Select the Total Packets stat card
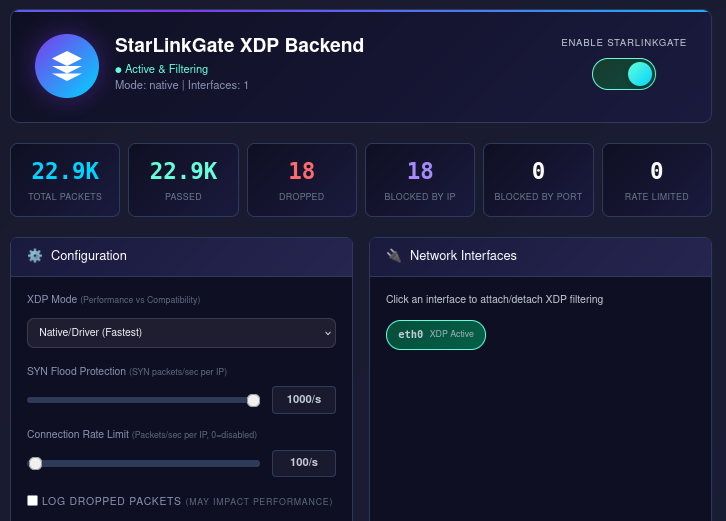The width and height of the screenshot is (726, 521). [x=65, y=180]
